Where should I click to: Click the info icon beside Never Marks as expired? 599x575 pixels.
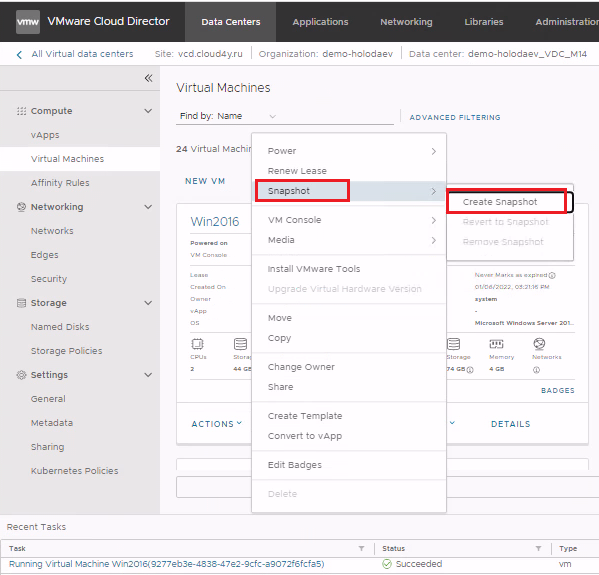click(x=552, y=275)
